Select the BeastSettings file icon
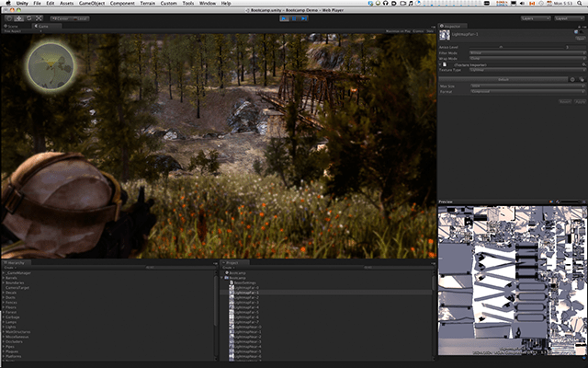Screen dimensions: 588x368 click(x=232, y=282)
